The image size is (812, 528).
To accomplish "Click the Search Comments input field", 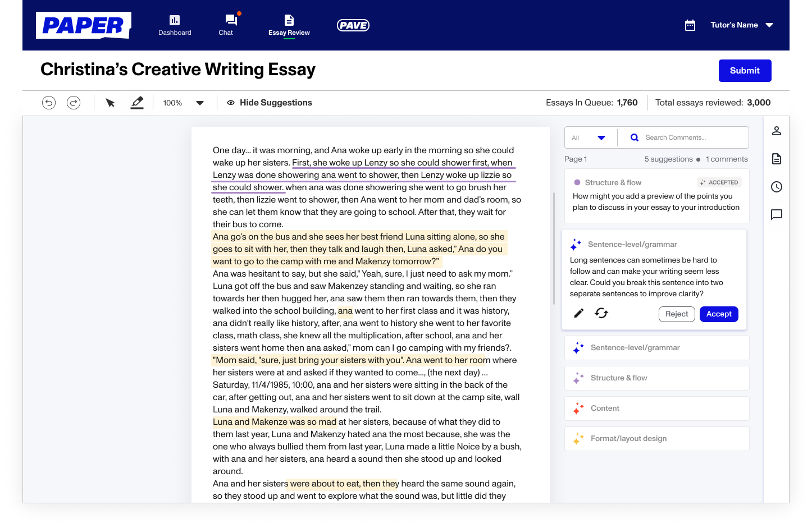I will 691,137.
